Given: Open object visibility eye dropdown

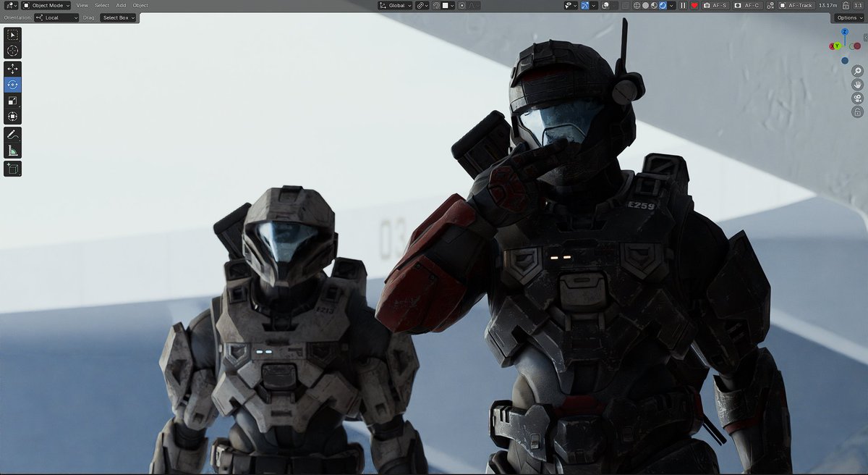Looking at the screenshot, I should click(571, 5).
